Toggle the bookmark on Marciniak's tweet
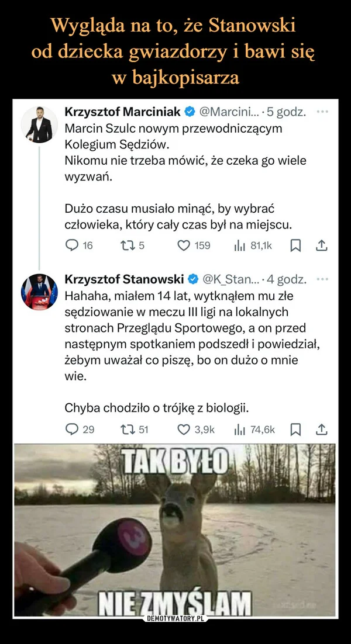The width and height of the screenshot is (351, 644). coord(295,246)
